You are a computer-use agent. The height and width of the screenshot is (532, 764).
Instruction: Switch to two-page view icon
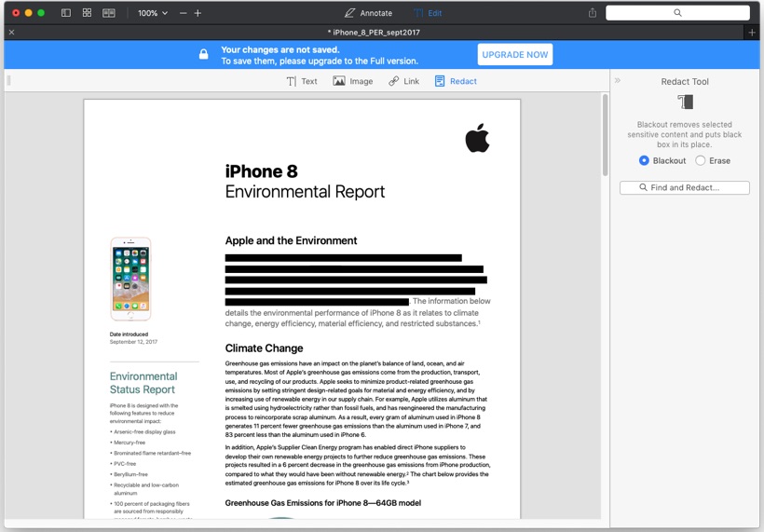109,13
